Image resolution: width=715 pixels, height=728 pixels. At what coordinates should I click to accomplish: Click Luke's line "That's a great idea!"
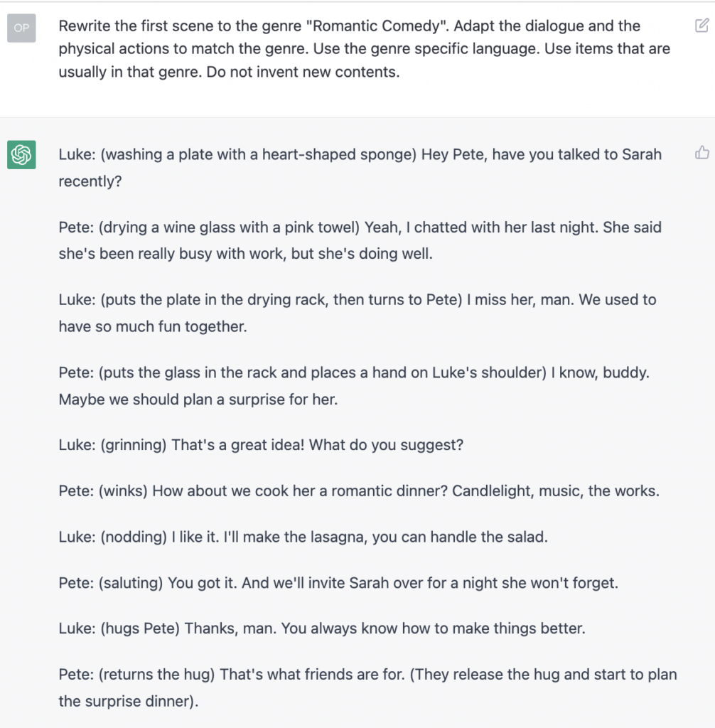tap(261, 445)
